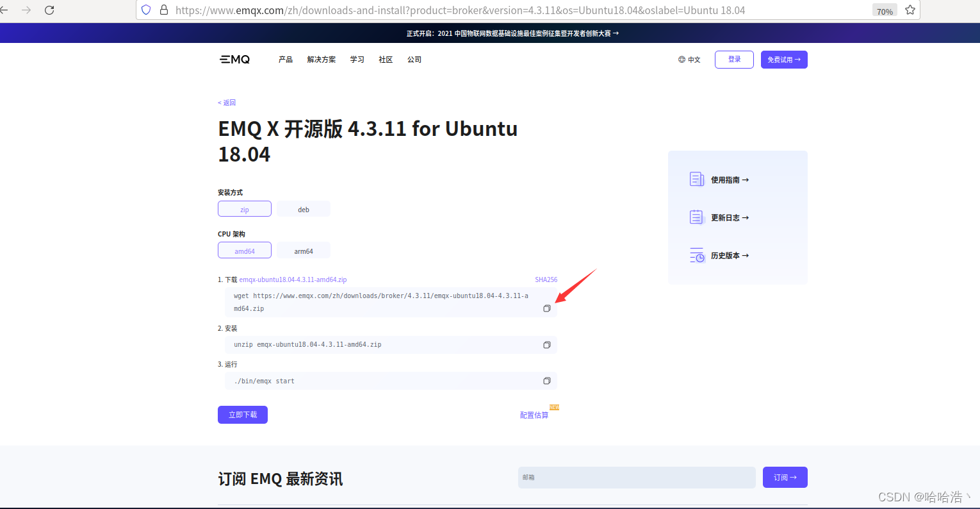Click the SHA256 link

(546, 280)
